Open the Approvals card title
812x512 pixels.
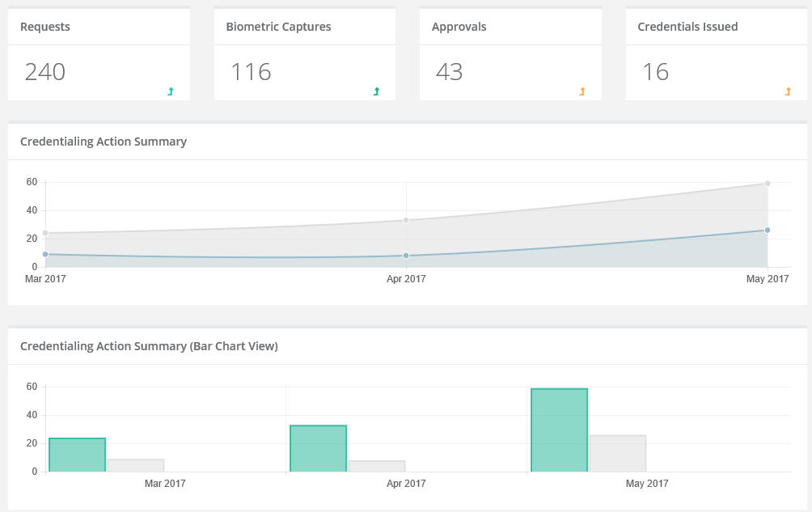459,27
